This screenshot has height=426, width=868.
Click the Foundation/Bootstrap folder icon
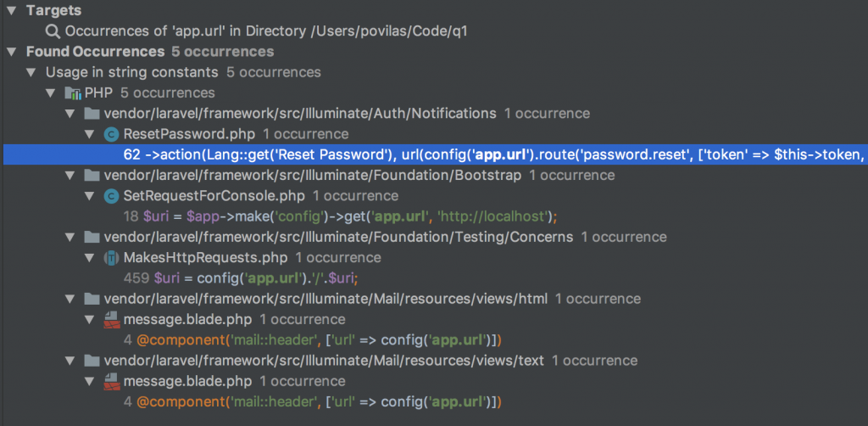pos(92,176)
